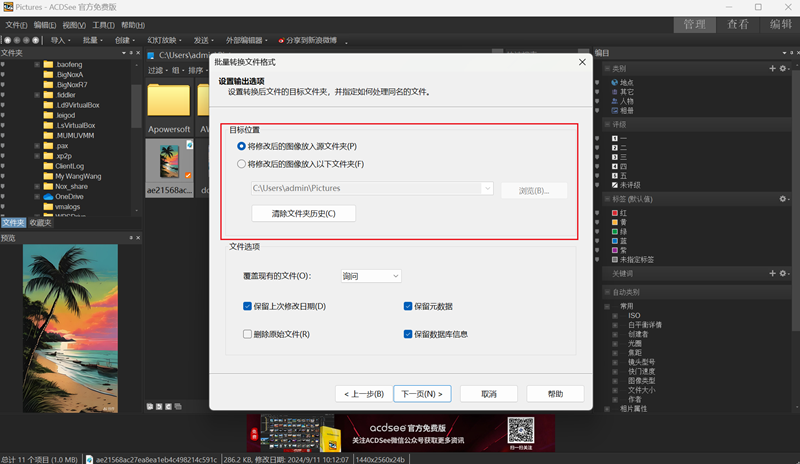
Task: Click the .baofeng folder icon
Action: [x=48, y=64]
